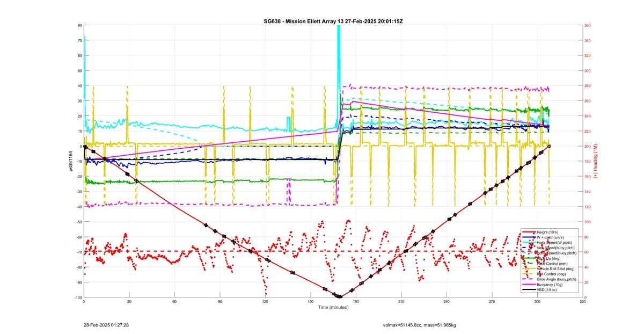Screen dimensions: 644x334
Task: Select the Roll Control (deg) legend entry
Action: 551,274
